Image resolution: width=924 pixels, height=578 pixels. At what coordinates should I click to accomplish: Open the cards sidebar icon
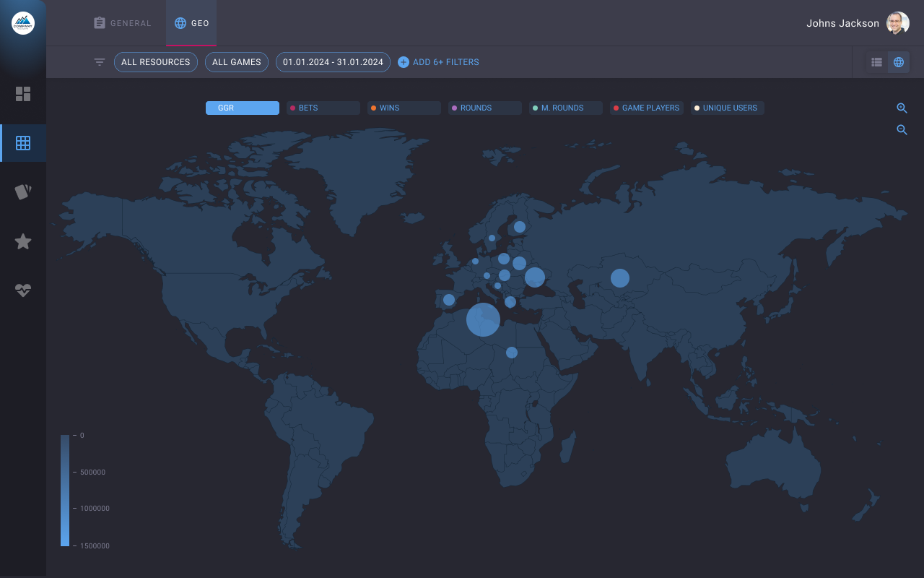coord(23,191)
